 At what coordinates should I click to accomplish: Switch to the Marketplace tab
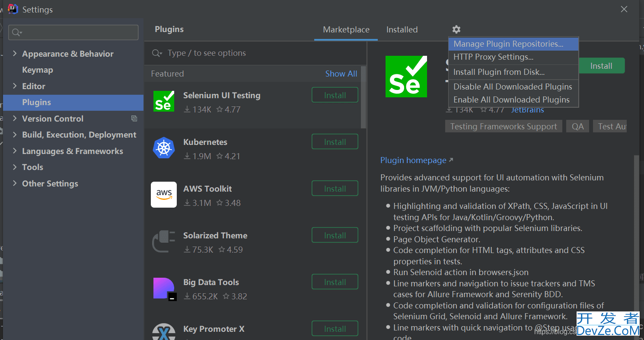pos(346,30)
